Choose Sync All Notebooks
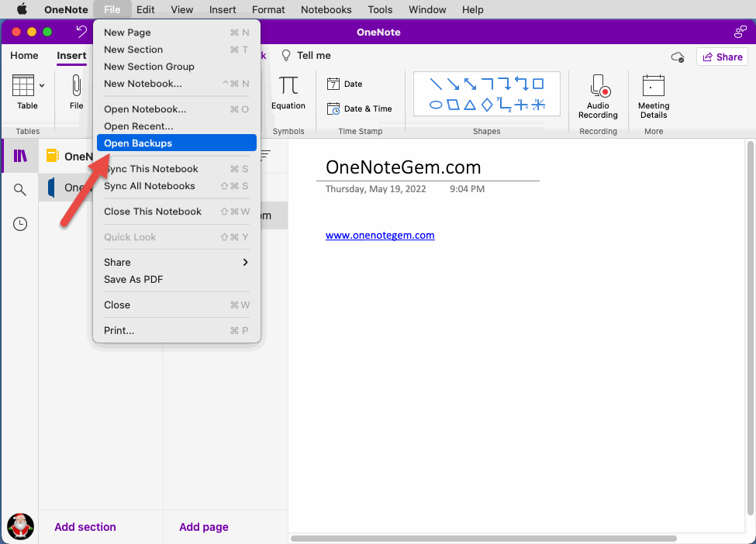The image size is (756, 544). [177, 186]
